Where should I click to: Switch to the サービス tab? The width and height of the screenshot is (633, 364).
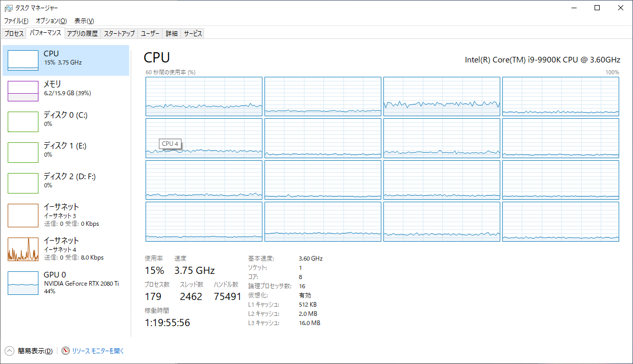pos(193,34)
